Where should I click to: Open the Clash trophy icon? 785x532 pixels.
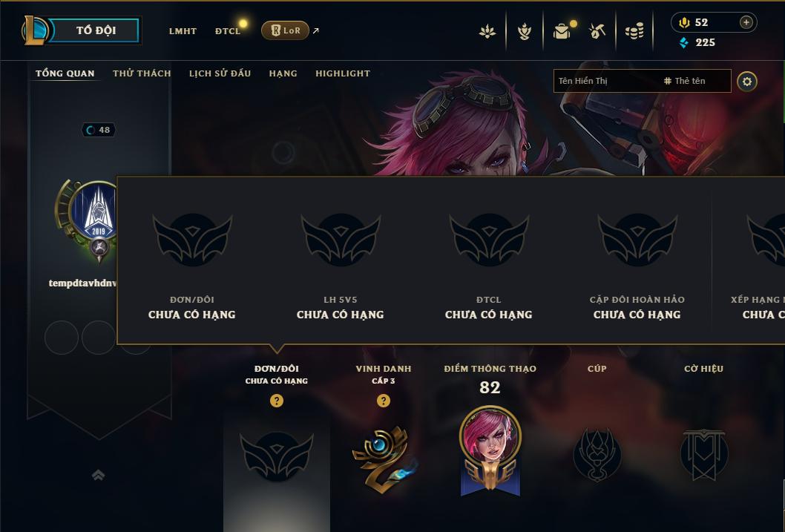tap(524, 31)
